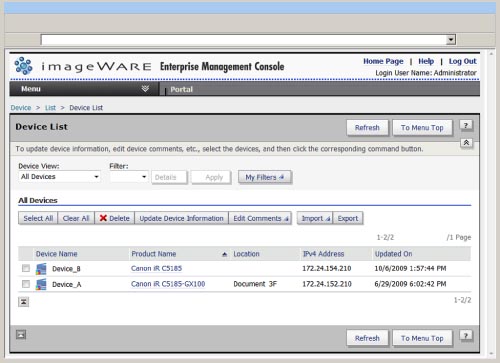Open the Filter dropdown
Image resolution: width=500 pixels, height=363 pixels.
coord(129,177)
